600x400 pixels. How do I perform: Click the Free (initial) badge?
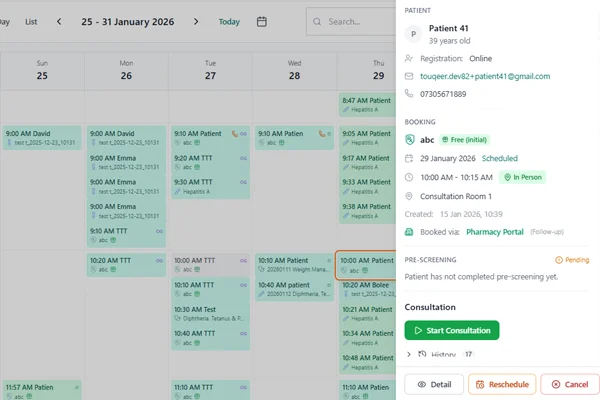coord(465,140)
